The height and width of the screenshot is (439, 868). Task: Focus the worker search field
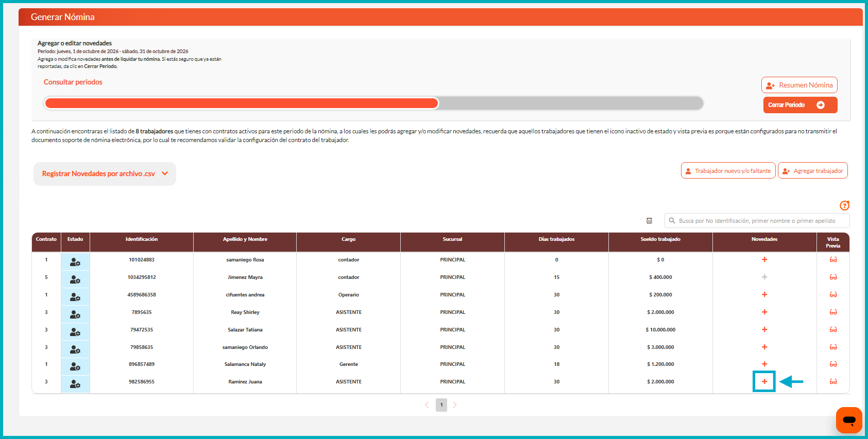point(757,221)
